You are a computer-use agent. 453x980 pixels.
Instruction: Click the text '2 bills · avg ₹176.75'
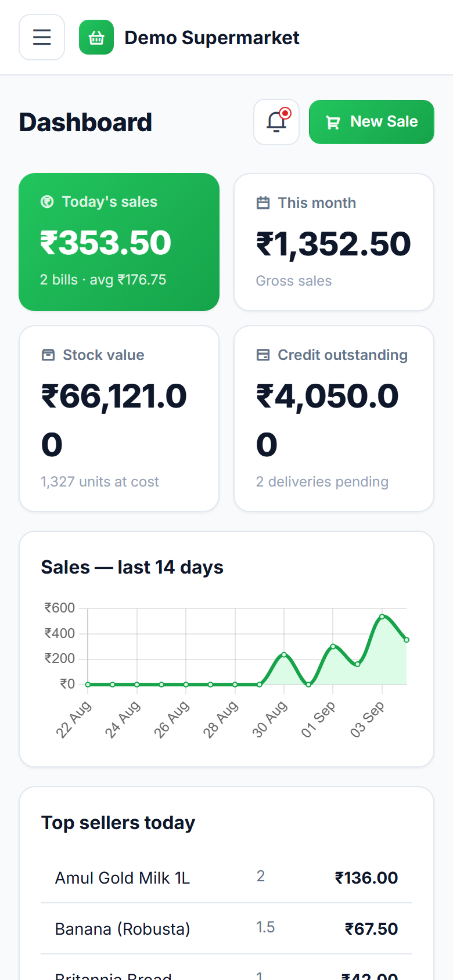(103, 280)
